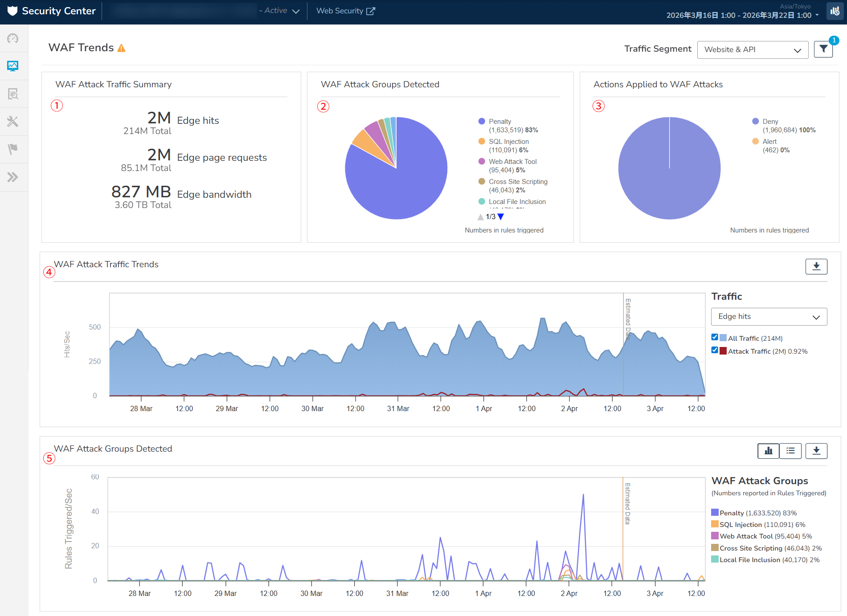The image size is (847, 616).
Task: Go to next legend page arrow
Action: pyautogui.click(x=501, y=217)
